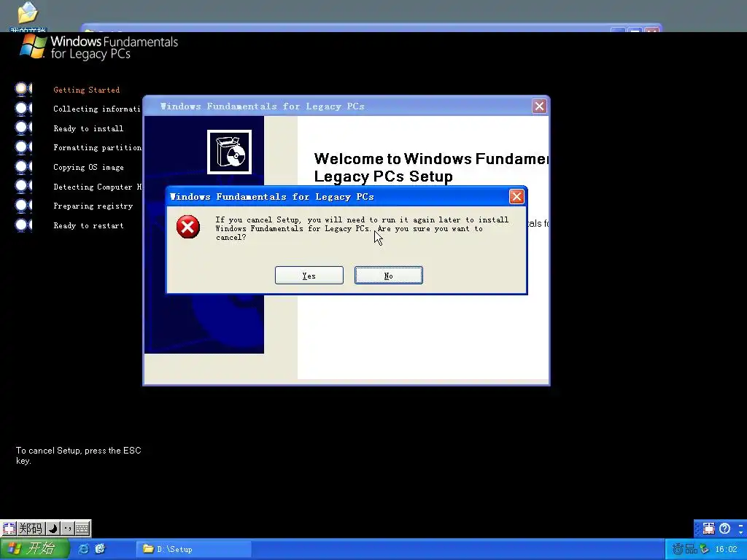Click the alarm clock tray icon
This screenshot has width=747, height=560.
678,550
